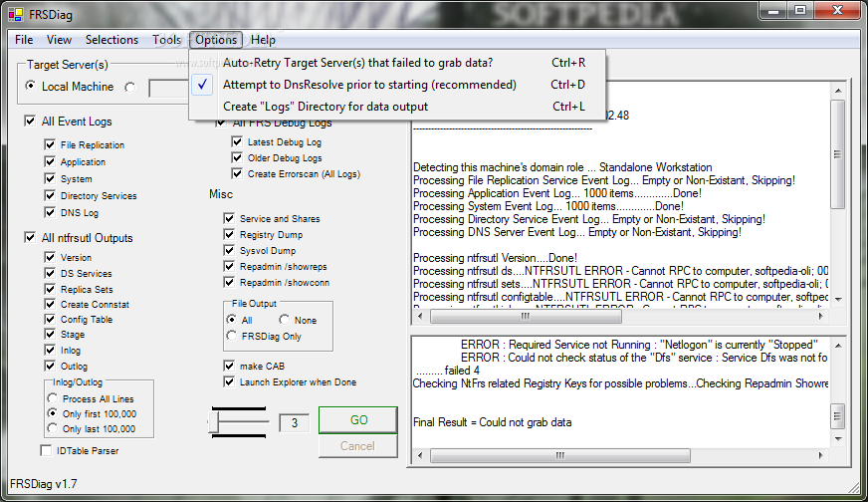This screenshot has height=502, width=868.
Task: Open the Tools menu
Action: coord(166,40)
